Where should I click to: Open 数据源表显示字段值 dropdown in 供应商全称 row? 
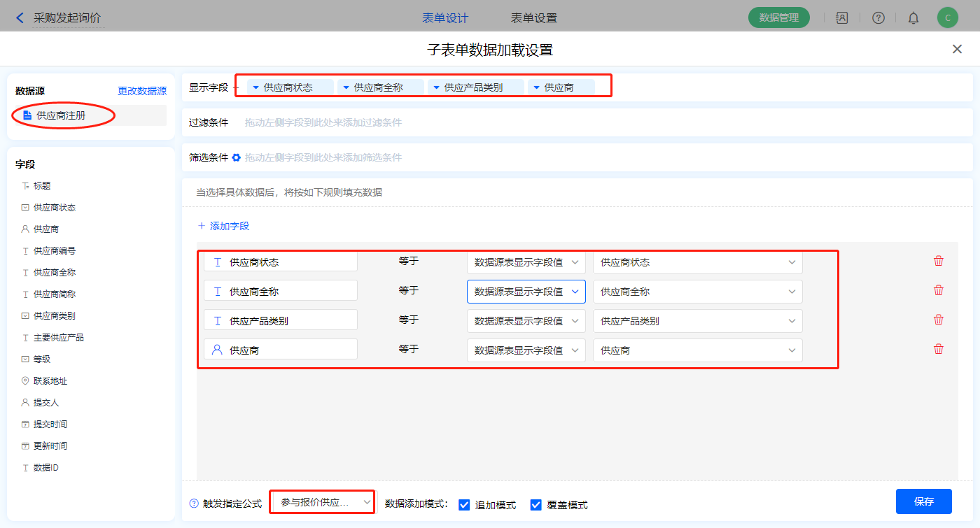click(526, 292)
